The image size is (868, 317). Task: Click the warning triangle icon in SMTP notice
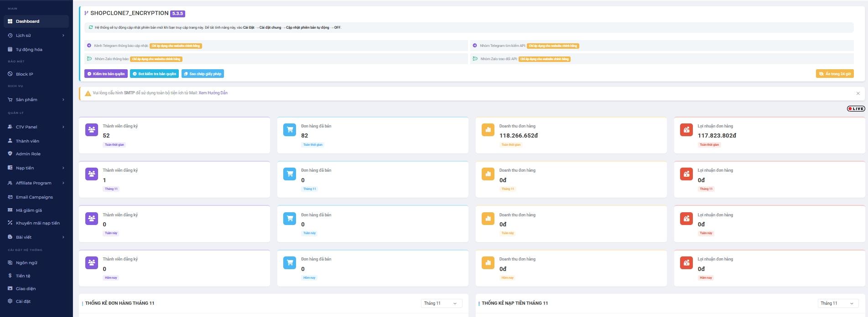pyautogui.click(x=88, y=93)
